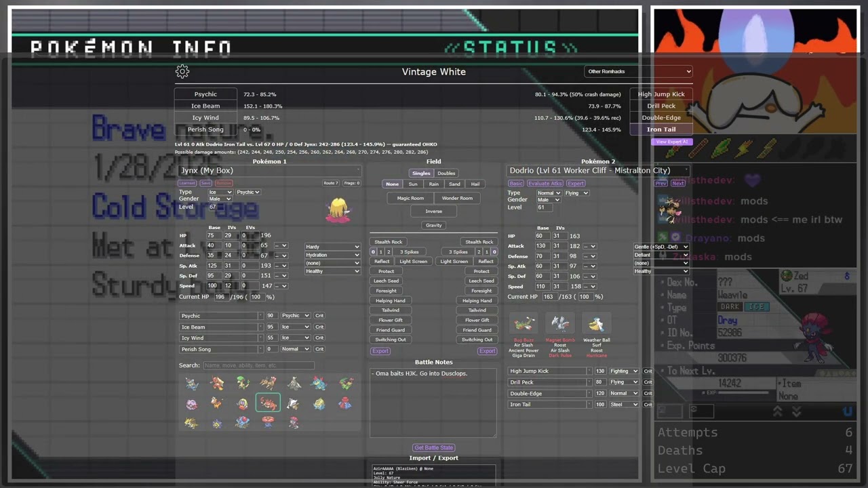Change Iron Tail's Steel type dropdown
868x488 pixels.
624,405
